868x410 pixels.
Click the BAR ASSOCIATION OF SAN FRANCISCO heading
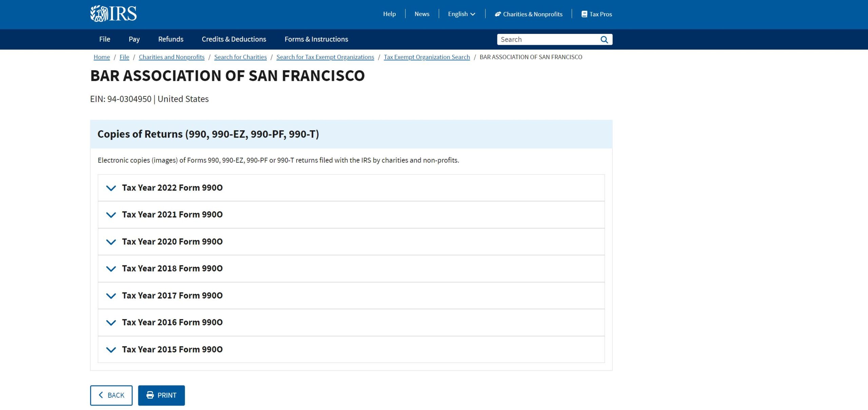[x=228, y=76]
